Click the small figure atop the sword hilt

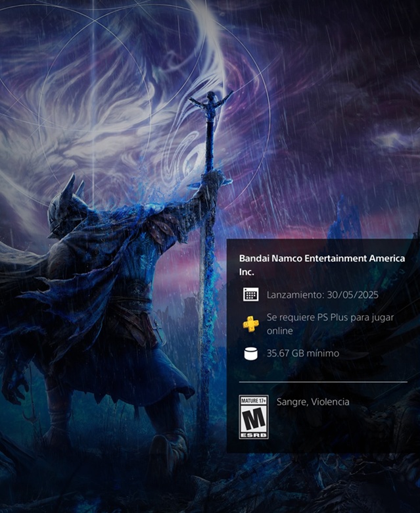coord(211,104)
